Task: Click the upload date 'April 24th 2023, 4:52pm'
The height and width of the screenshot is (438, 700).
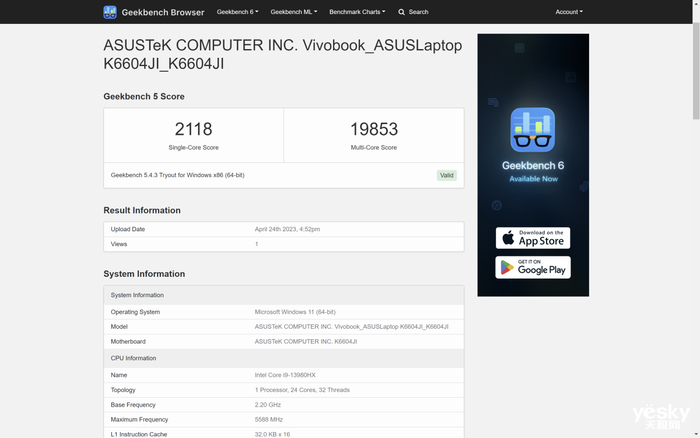Action: coord(287,229)
